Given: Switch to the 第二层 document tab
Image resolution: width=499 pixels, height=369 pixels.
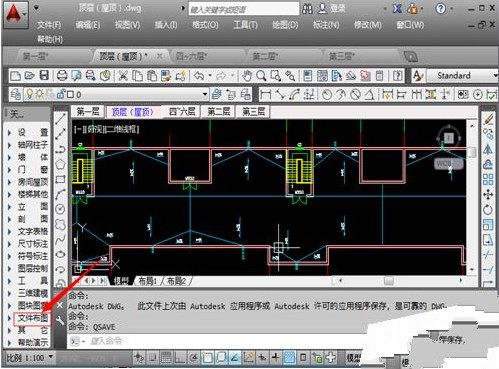Looking at the screenshot, I should tap(266, 56).
